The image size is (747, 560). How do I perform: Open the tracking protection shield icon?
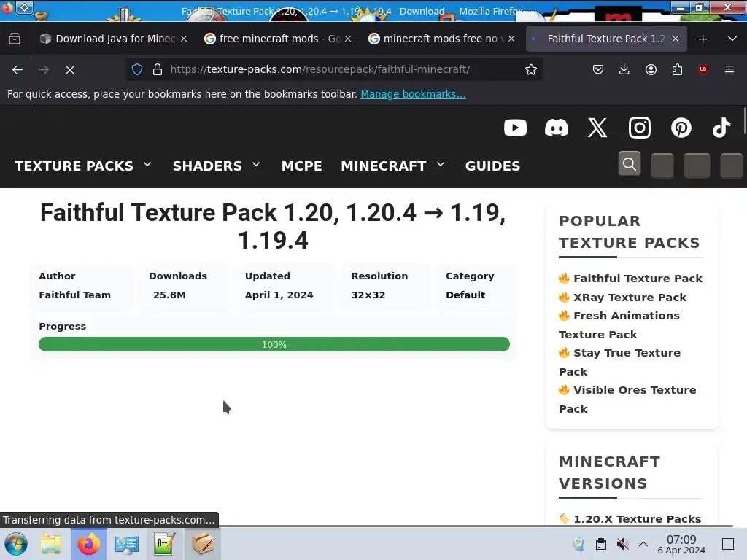pos(137,69)
